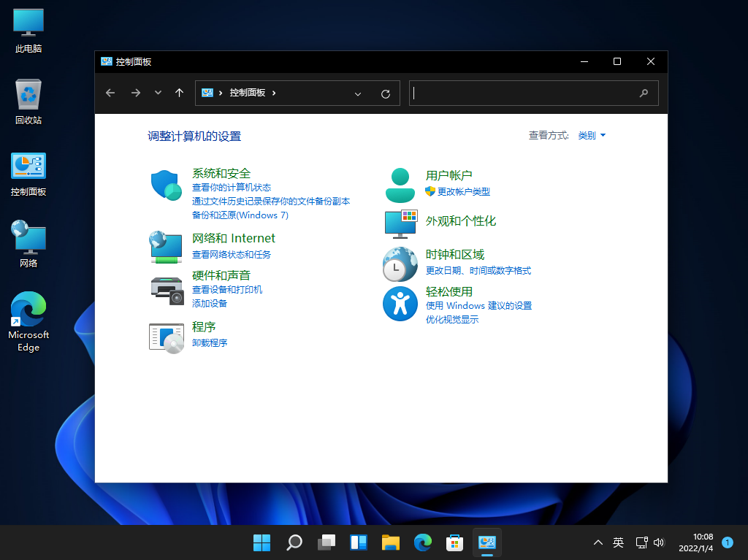This screenshot has width=748, height=560.
Task: Expand the address bar path dropdown arrow
Action: tap(358, 93)
